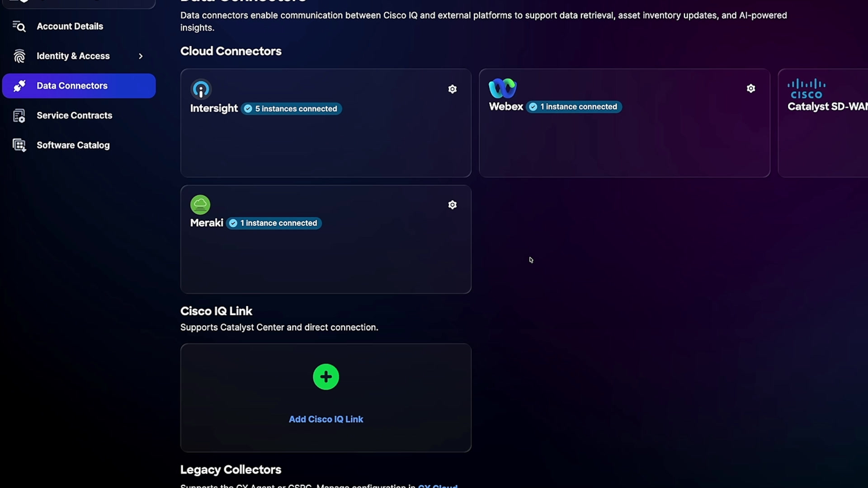This screenshot has width=868, height=488.
Task: Click the Legacy Collectors heading
Action: tap(231, 469)
